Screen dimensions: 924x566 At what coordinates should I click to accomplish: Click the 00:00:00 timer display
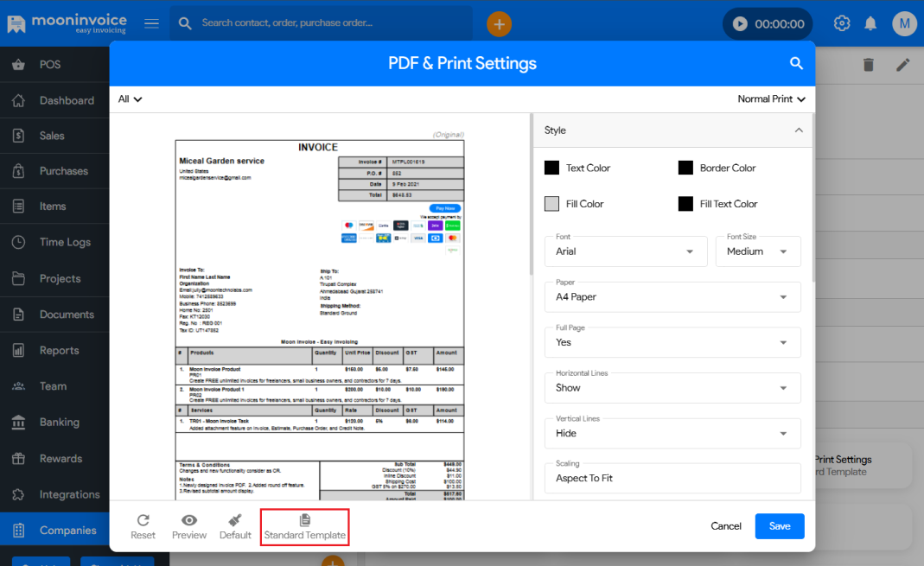pos(780,24)
